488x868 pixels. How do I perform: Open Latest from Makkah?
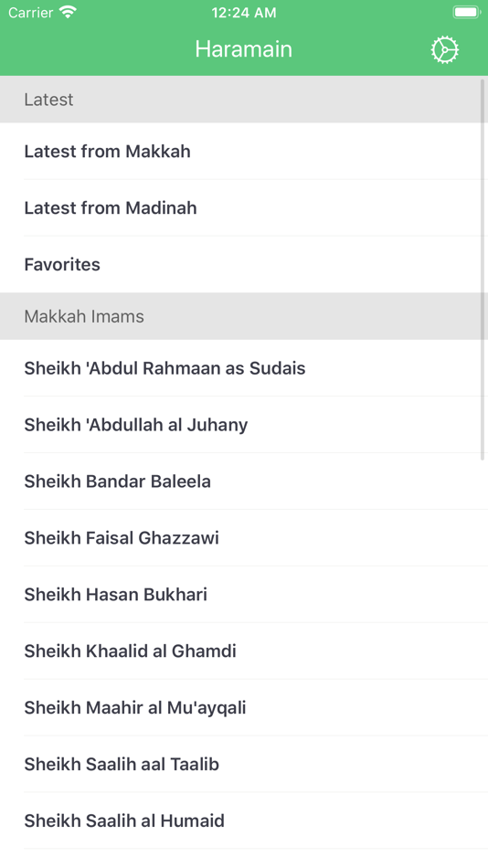244,151
